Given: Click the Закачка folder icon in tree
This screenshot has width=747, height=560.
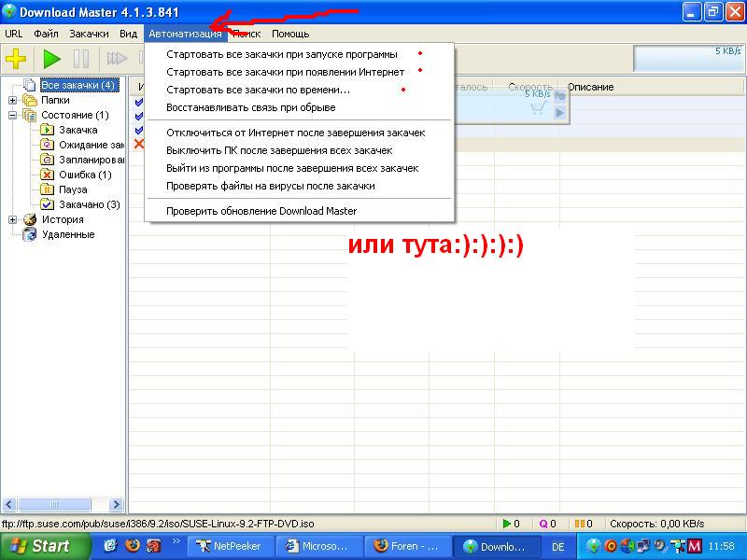Looking at the screenshot, I should tap(47, 130).
